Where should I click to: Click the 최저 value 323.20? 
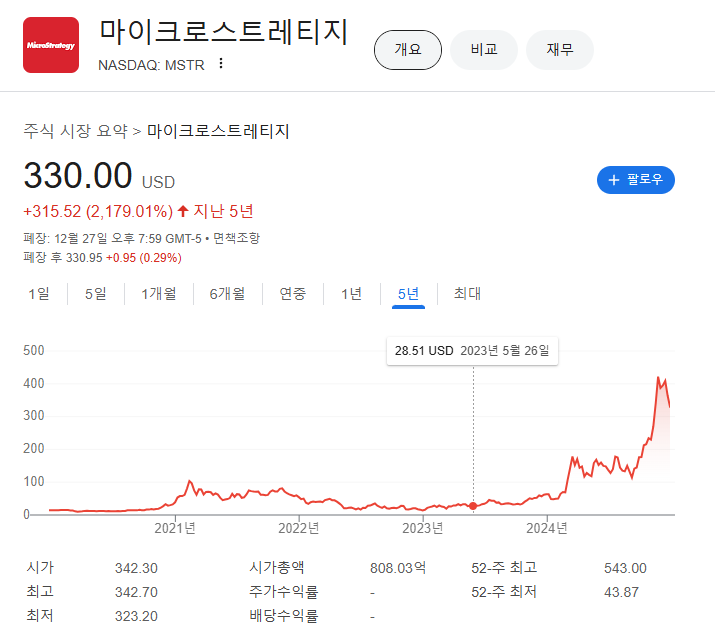point(136,616)
